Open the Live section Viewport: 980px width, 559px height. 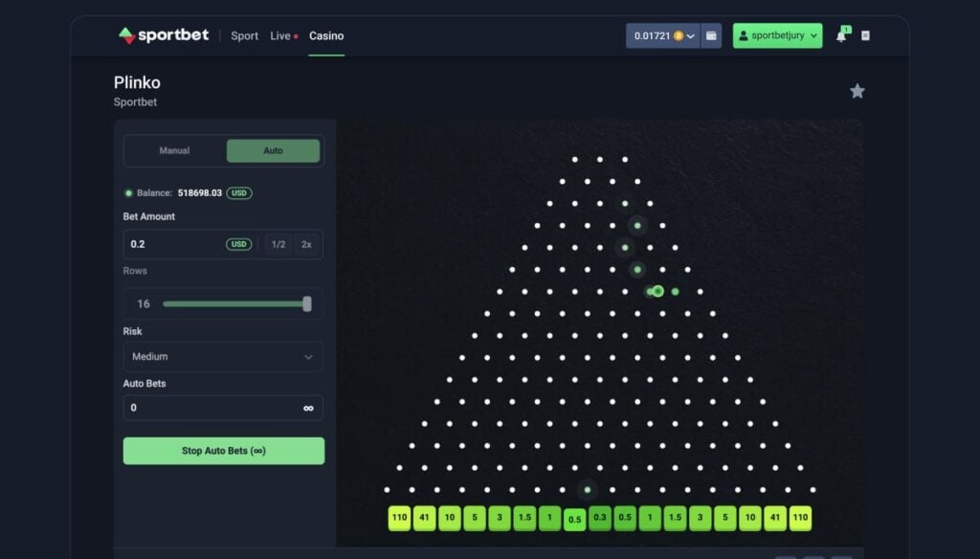pos(283,35)
